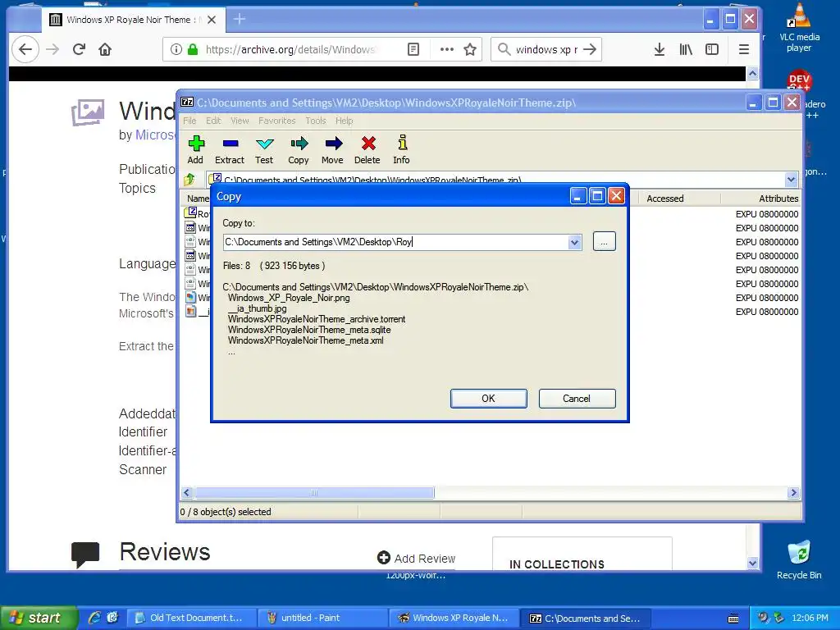Click the Internet Explorer quick launch icon
This screenshot has width=840, height=630.
94,618
